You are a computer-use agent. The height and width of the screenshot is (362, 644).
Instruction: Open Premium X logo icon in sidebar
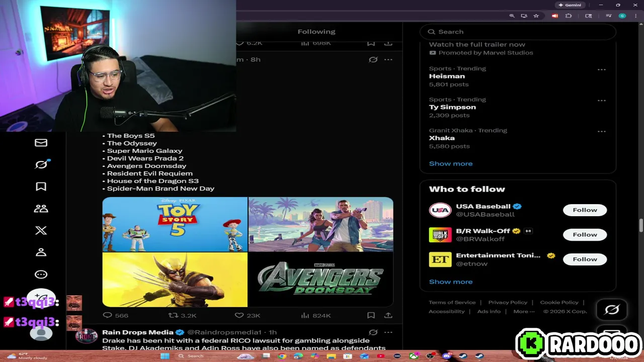click(41, 230)
